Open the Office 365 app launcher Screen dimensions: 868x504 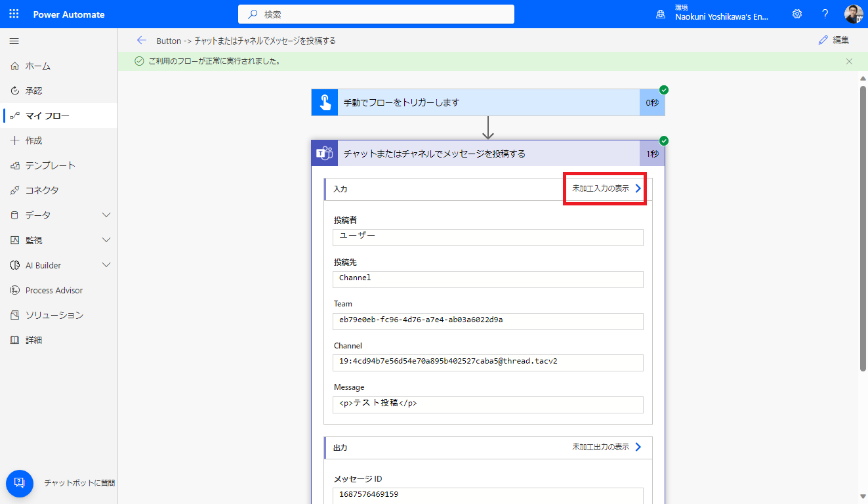pos(13,13)
